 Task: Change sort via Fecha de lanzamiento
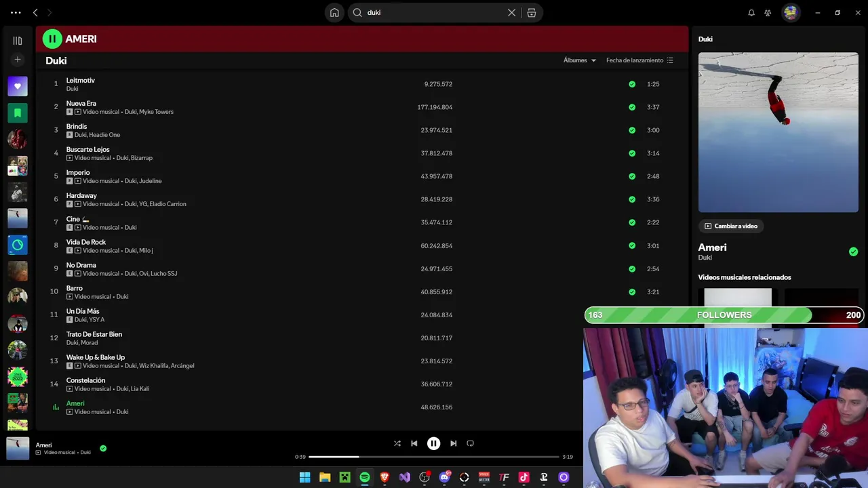coord(639,60)
